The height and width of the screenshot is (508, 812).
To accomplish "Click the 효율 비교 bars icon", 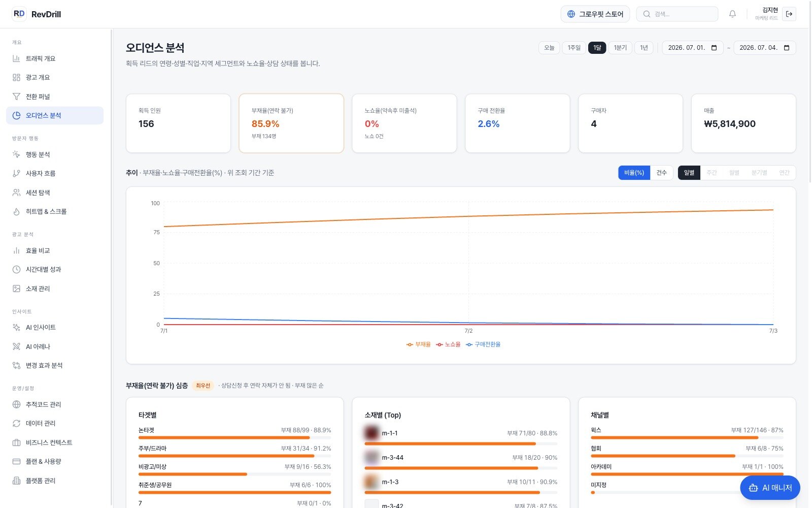I will pos(16,250).
